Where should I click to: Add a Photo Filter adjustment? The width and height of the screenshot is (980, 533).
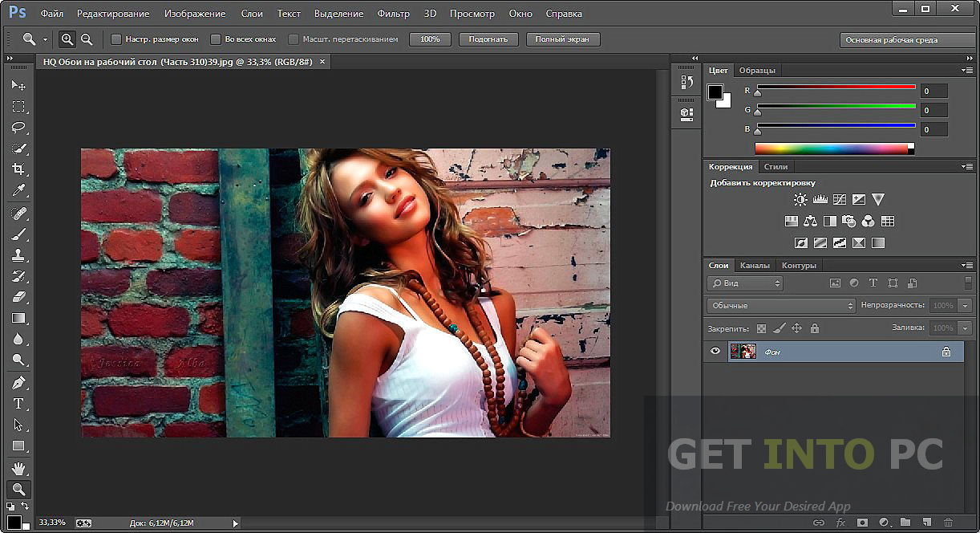[x=848, y=221]
